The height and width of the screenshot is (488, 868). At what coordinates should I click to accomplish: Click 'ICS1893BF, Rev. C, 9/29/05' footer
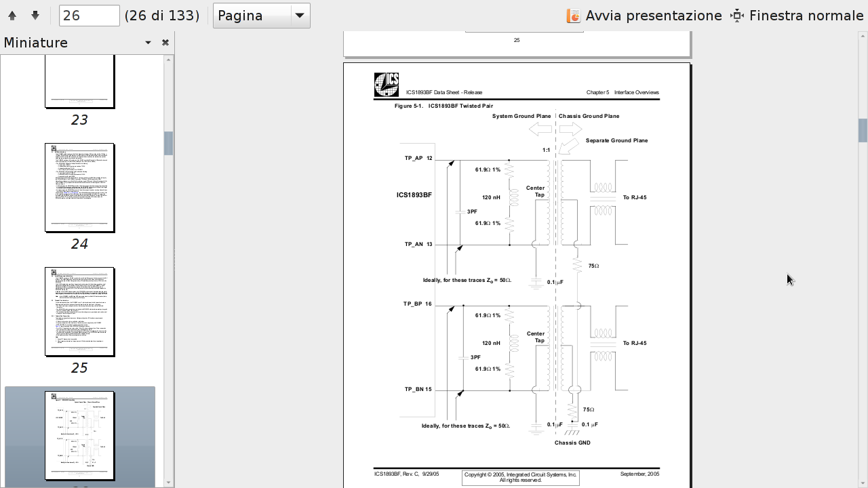(407, 474)
